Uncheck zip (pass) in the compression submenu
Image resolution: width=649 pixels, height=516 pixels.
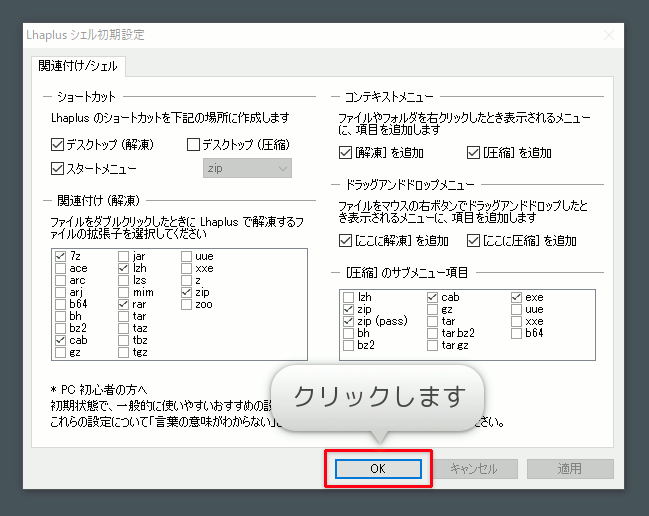pyautogui.click(x=348, y=321)
